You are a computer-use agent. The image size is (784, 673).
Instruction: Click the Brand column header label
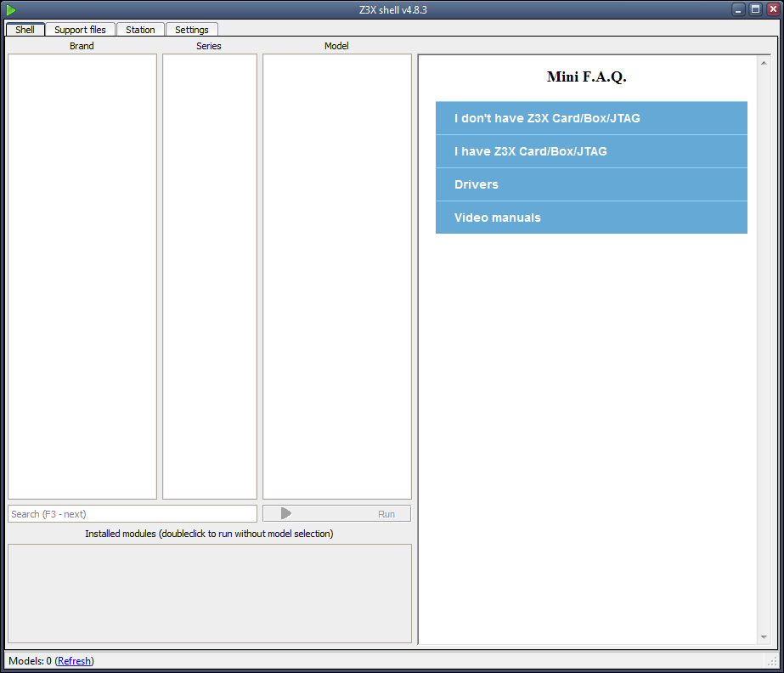tap(82, 46)
